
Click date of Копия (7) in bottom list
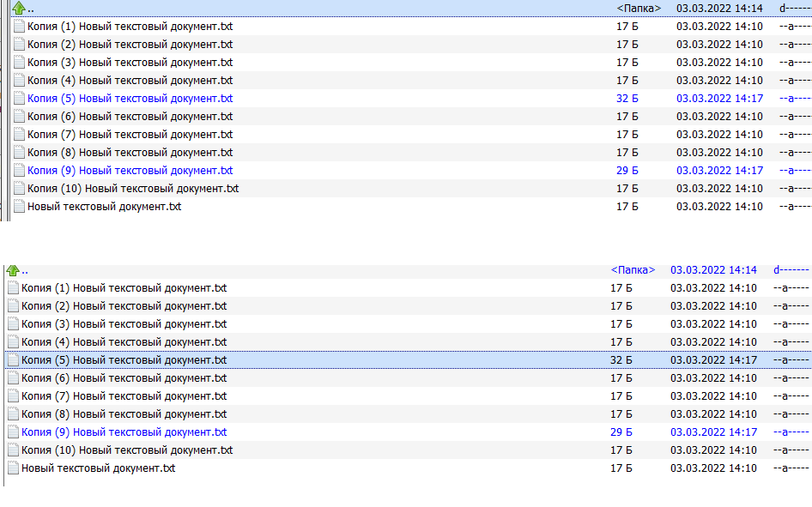coord(713,396)
